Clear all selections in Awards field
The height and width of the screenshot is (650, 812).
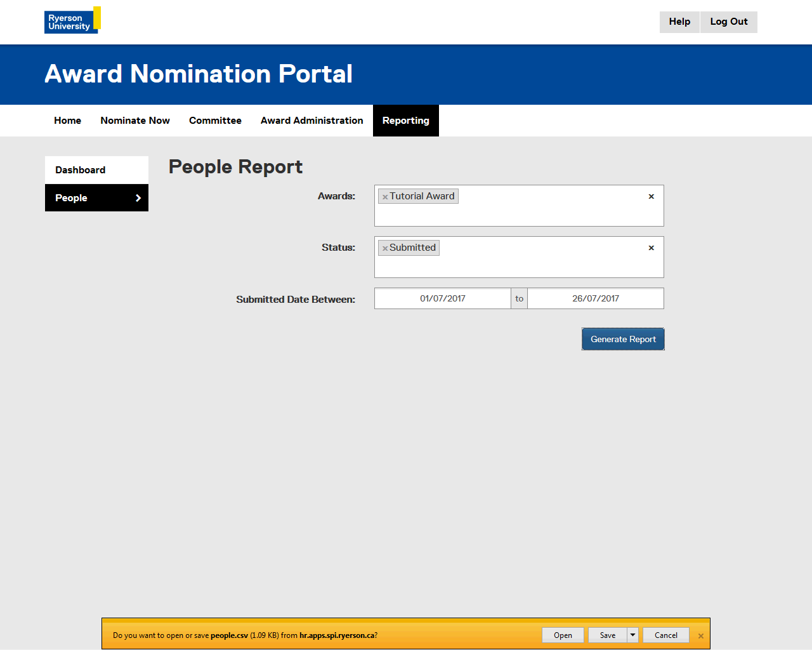point(651,197)
